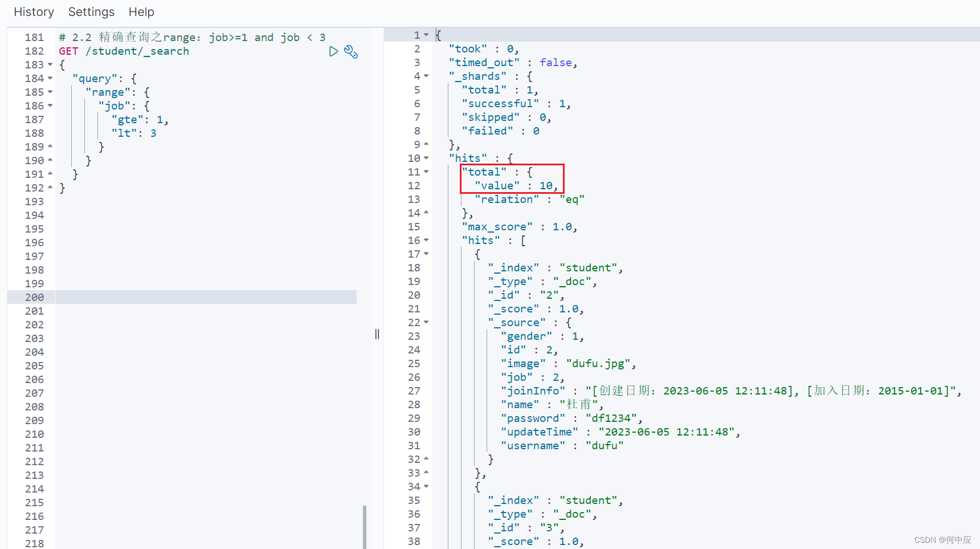Click the "value" : 10 line
This screenshot has height=549, width=980.
pos(517,185)
